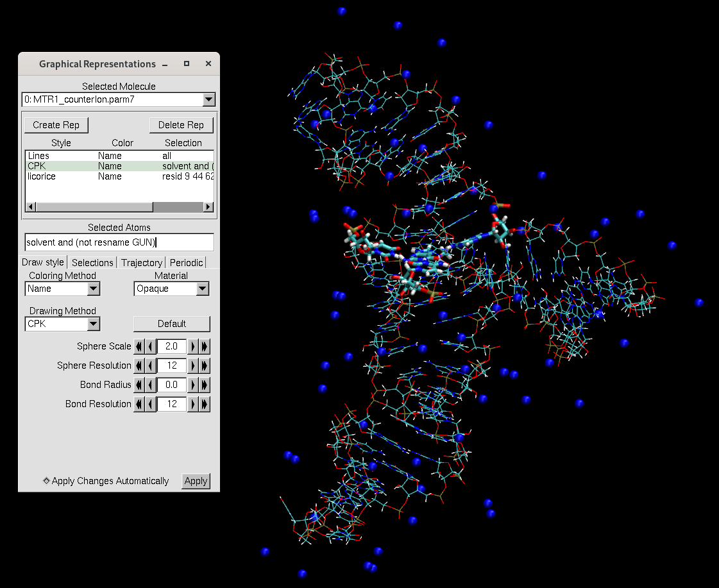Image resolution: width=719 pixels, height=588 pixels.
Task: Click the representation list horizontal scrollbar
Action: [x=95, y=207]
